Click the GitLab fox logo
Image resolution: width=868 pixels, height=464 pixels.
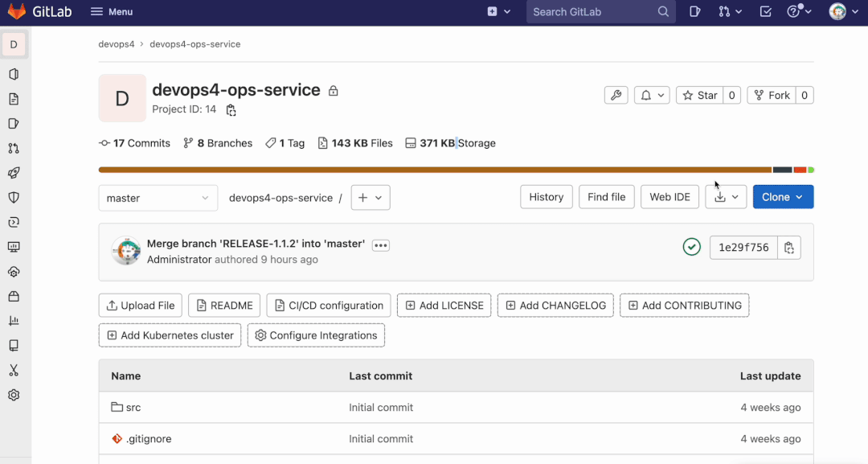coord(17,11)
